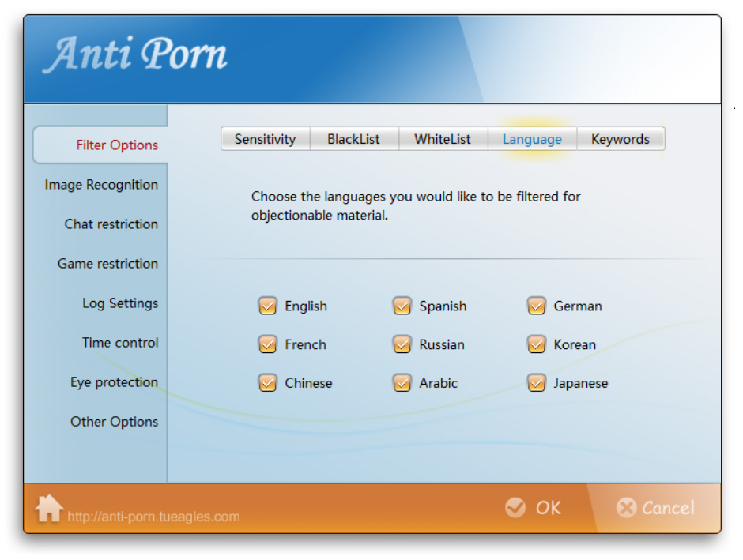743x560 pixels.
Task: Toggle the Spanish language checkbox
Action: [402, 306]
